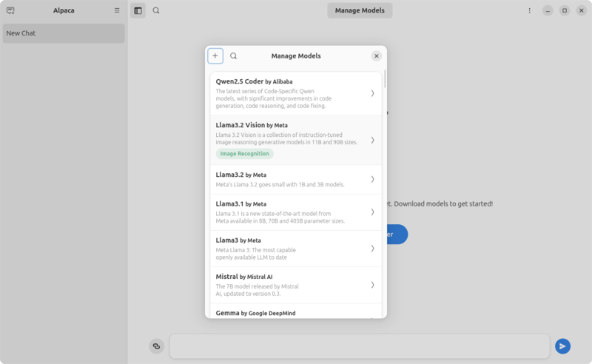Expand the Llama3.1 model details chevron
The height and width of the screenshot is (364, 592).
[372, 212]
